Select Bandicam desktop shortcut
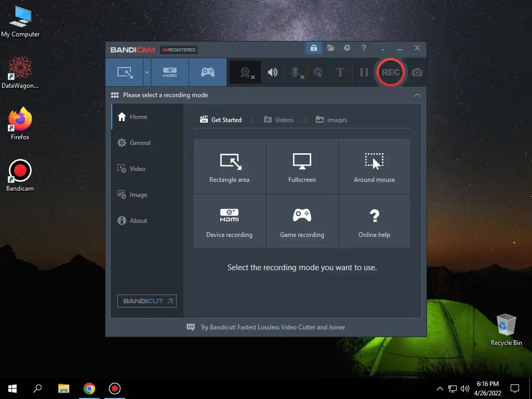 (20, 176)
